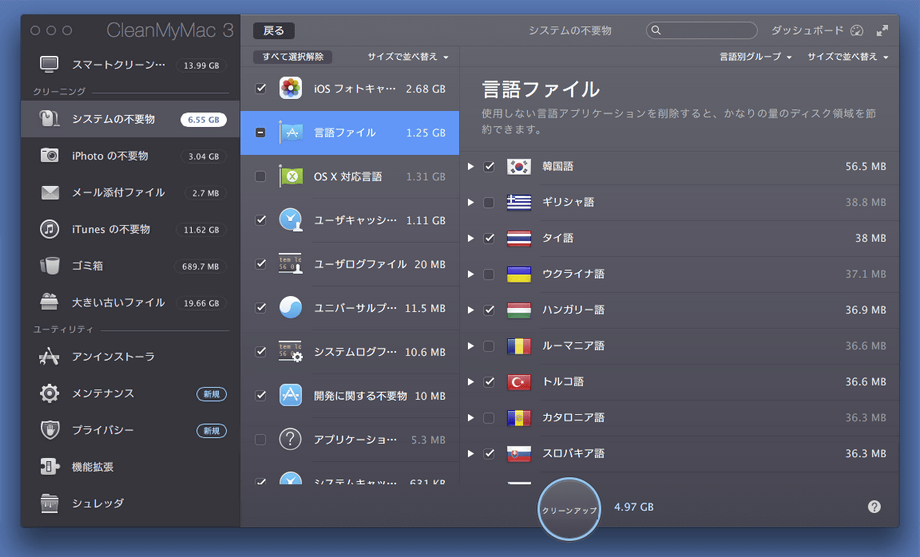Click the user cache clock icon
Image resolution: width=920 pixels, height=557 pixels.
pyautogui.click(x=290, y=220)
